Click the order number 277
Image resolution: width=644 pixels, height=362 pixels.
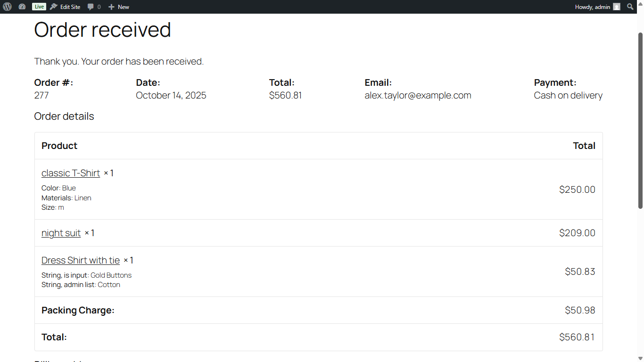point(41,95)
